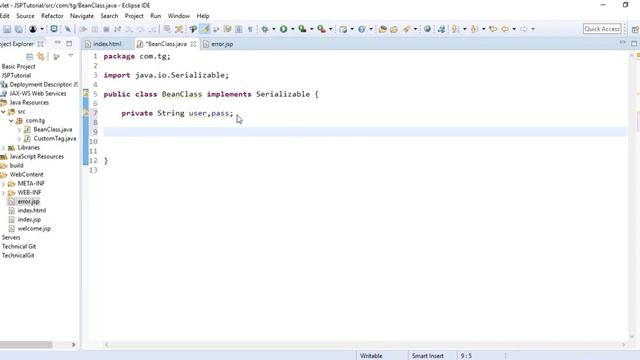Minimize the Project Explorer view
The image size is (640, 360).
[x=58, y=43]
